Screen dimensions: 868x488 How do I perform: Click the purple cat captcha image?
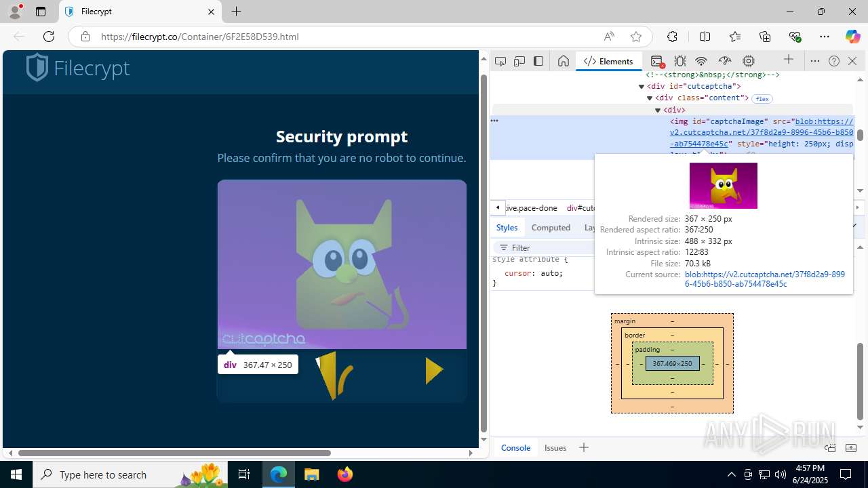342,264
